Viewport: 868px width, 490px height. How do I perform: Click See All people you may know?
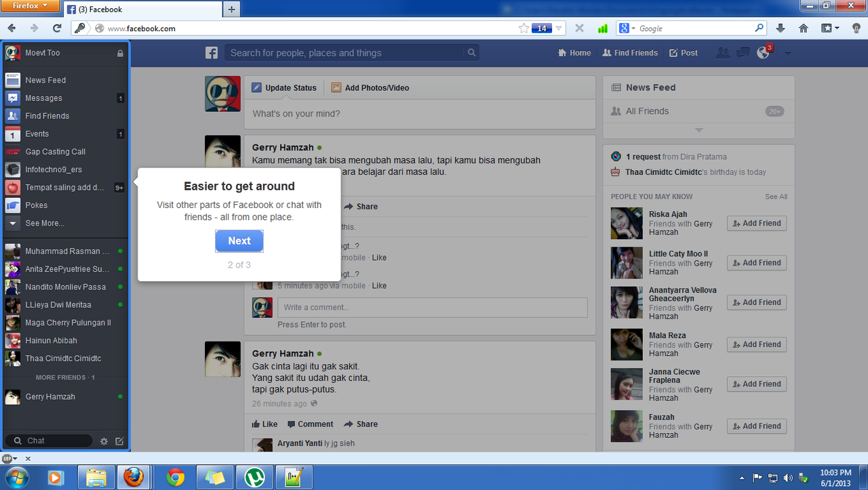tap(776, 197)
